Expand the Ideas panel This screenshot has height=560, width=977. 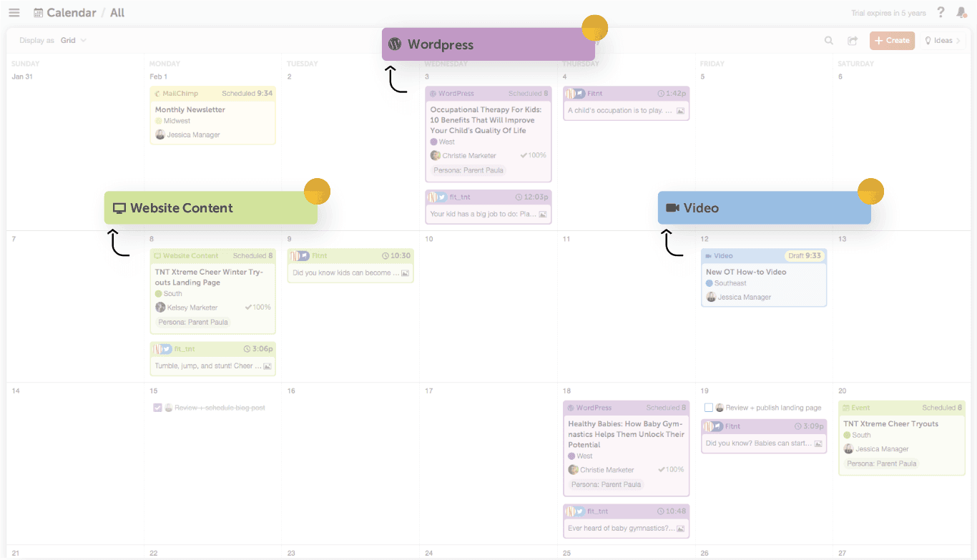(943, 41)
